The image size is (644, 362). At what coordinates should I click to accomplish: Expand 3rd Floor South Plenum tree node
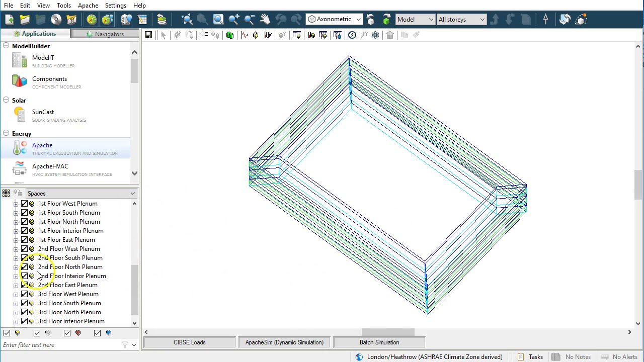(16, 303)
